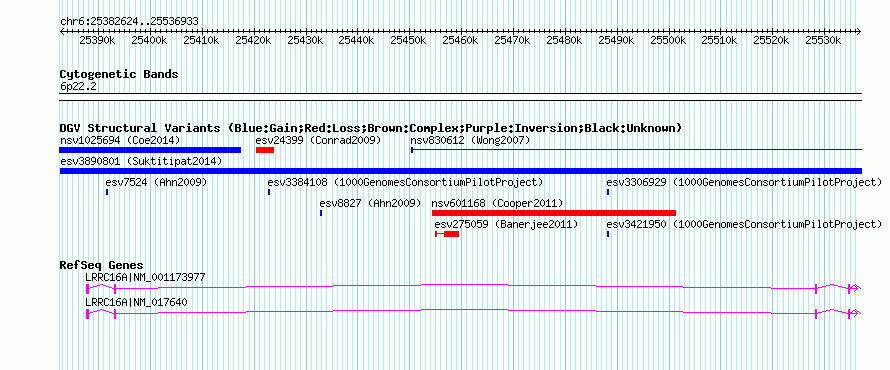This screenshot has width=890, height=370.
Task: Open the LRRC16A|NM_001173977 gene label
Action: 145,278
